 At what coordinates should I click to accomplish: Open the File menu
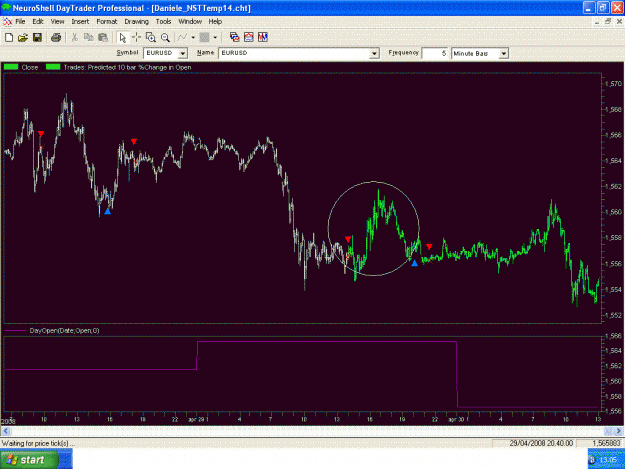[x=20, y=22]
